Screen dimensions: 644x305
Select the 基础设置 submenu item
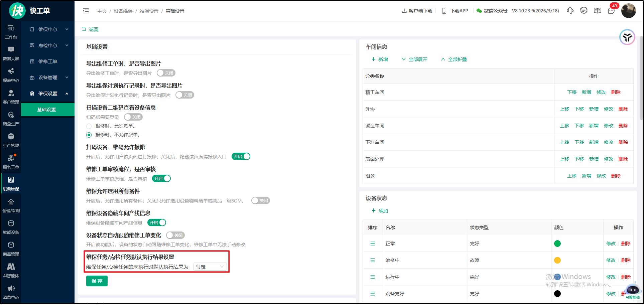(46, 110)
